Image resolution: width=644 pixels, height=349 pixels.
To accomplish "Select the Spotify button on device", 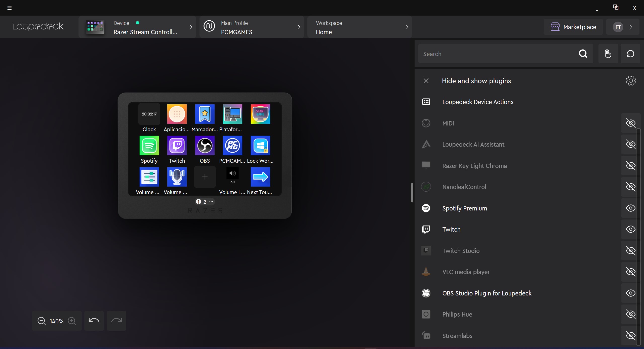I will (149, 145).
